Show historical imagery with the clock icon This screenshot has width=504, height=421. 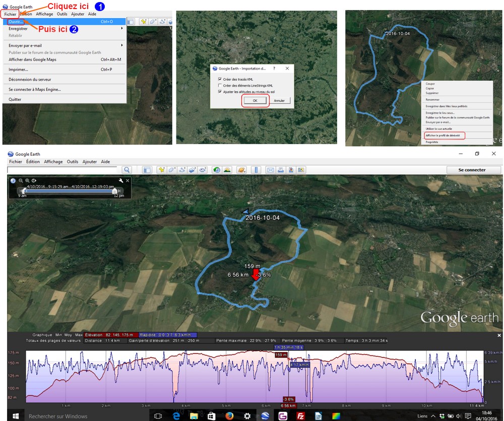point(217,170)
